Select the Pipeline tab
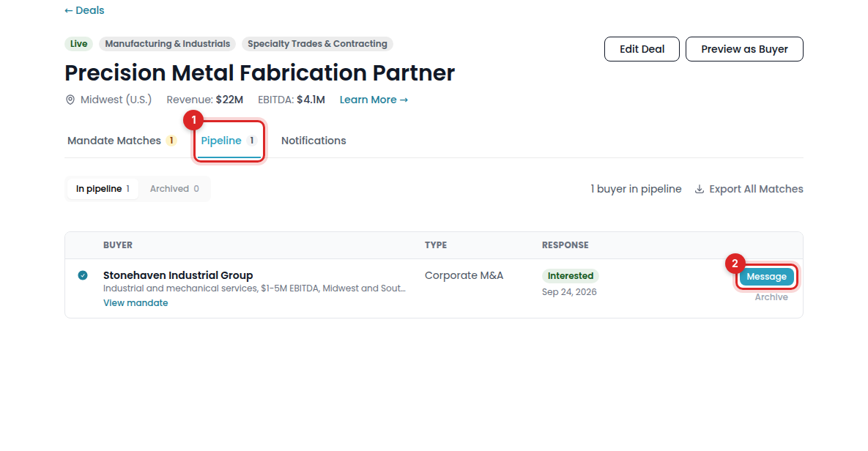This screenshot has width=868, height=451. (229, 141)
